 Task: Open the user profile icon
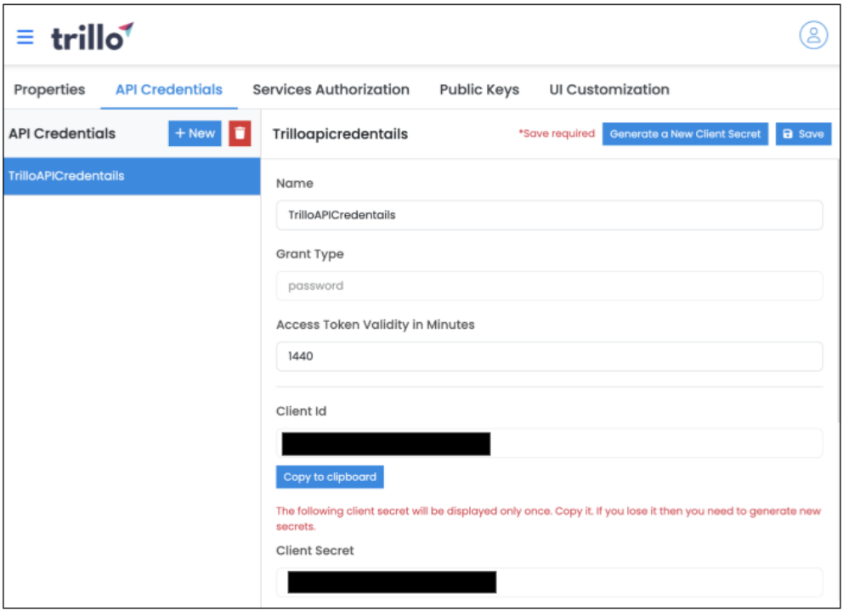click(x=813, y=36)
